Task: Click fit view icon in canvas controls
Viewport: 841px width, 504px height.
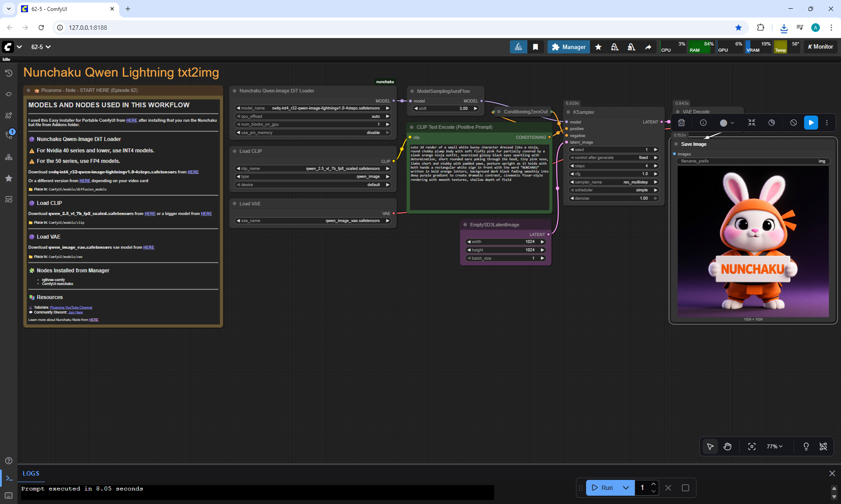Action: pos(752,447)
